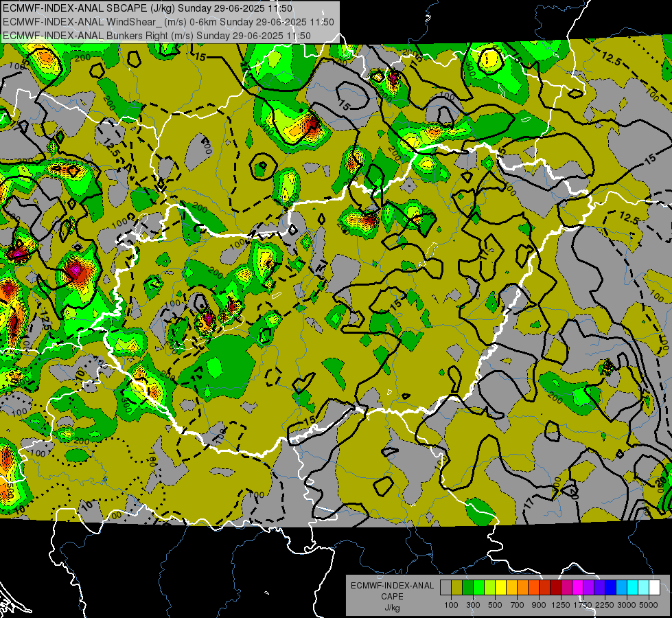Pick the dark green legend swatch
672x618 pixels.
click(467, 588)
